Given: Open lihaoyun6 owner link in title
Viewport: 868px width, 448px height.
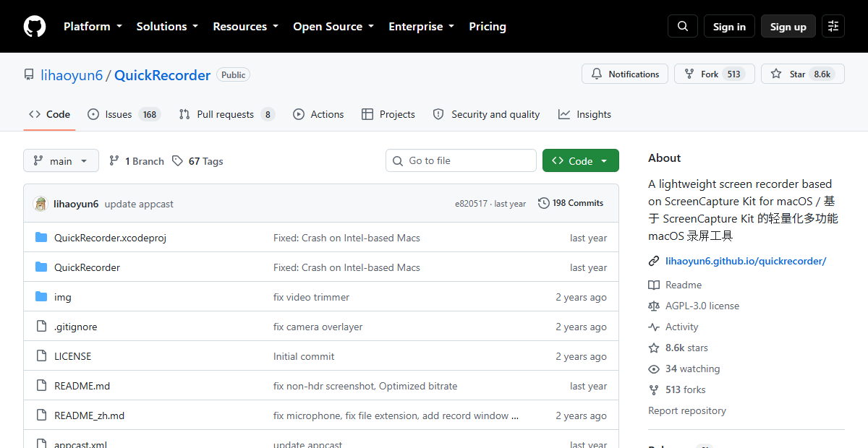Looking at the screenshot, I should click(72, 75).
